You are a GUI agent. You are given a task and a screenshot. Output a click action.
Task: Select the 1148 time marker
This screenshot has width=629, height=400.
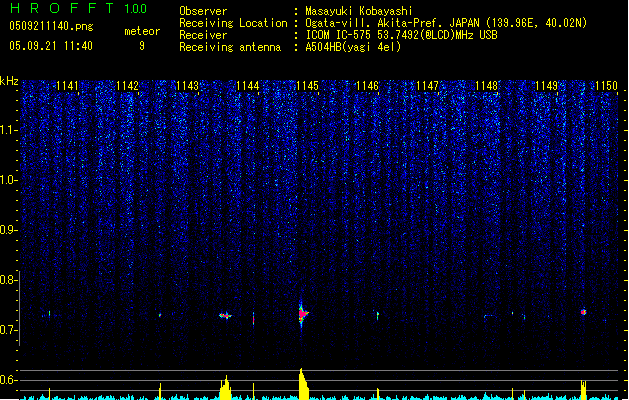tap(487, 86)
